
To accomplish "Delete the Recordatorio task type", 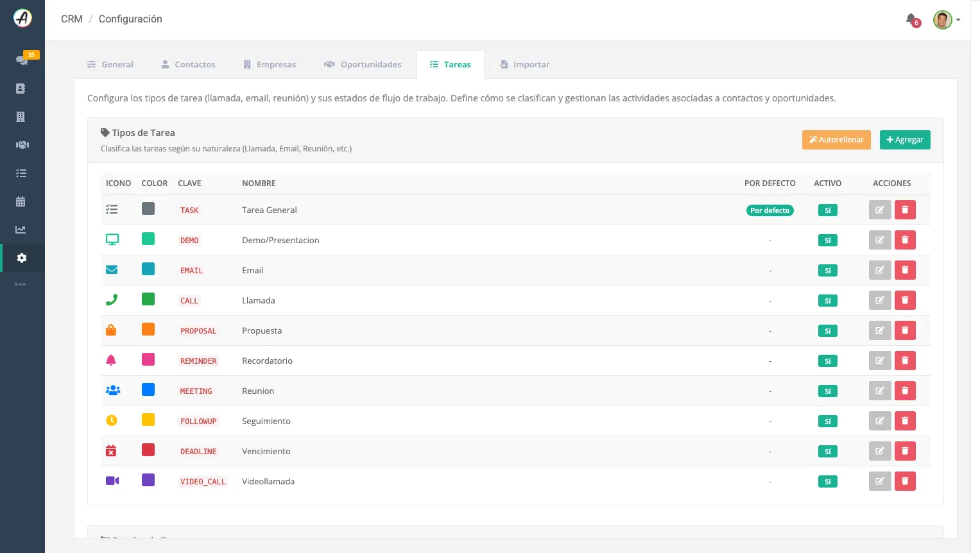I will [905, 361].
